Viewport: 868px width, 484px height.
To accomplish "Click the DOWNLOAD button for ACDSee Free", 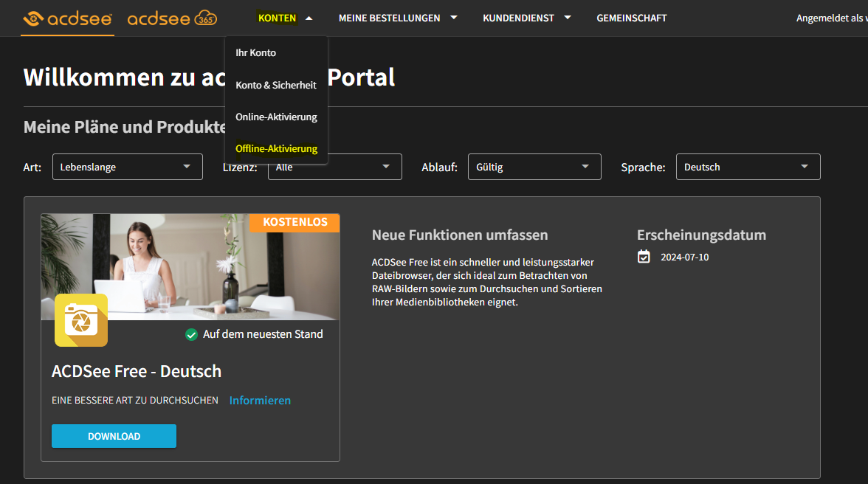I will click(x=114, y=437).
